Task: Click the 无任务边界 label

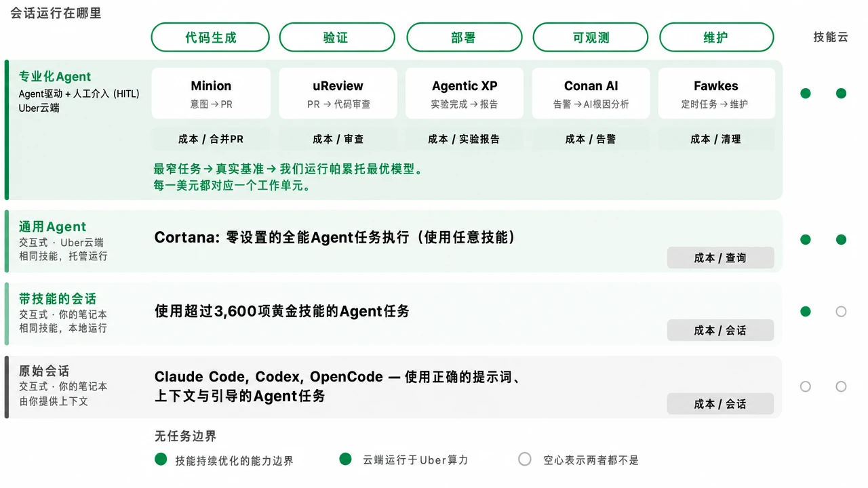Action: point(186,436)
